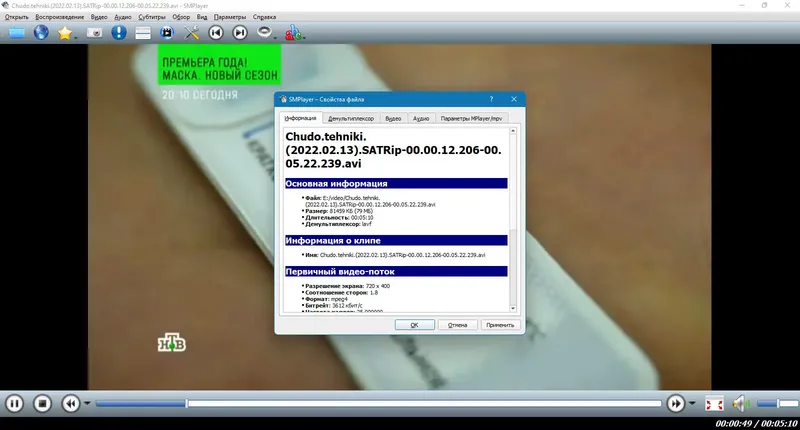Image resolution: width=800 pixels, height=430 pixels.
Task: Cancel with the Отмена button
Action: (458, 325)
